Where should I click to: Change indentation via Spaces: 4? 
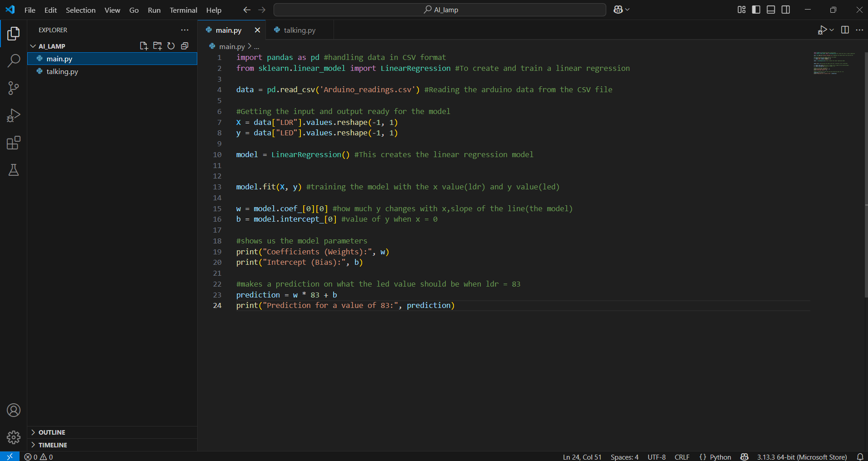coord(624,457)
